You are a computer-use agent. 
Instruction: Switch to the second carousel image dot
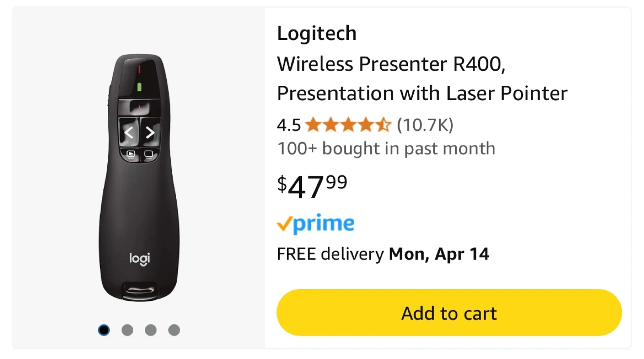click(x=127, y=330)
